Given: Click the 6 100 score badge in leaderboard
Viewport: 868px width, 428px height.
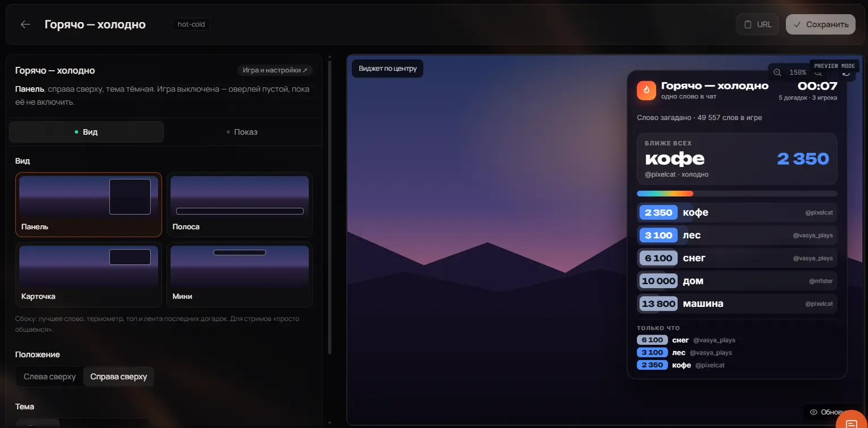Looking at the screenshot, I should click(x=658, y=258).
